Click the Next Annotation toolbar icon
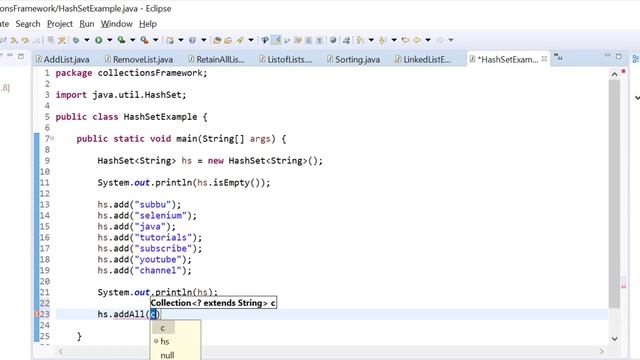Screen dimensions: 640x360 (x=360, y=40)
